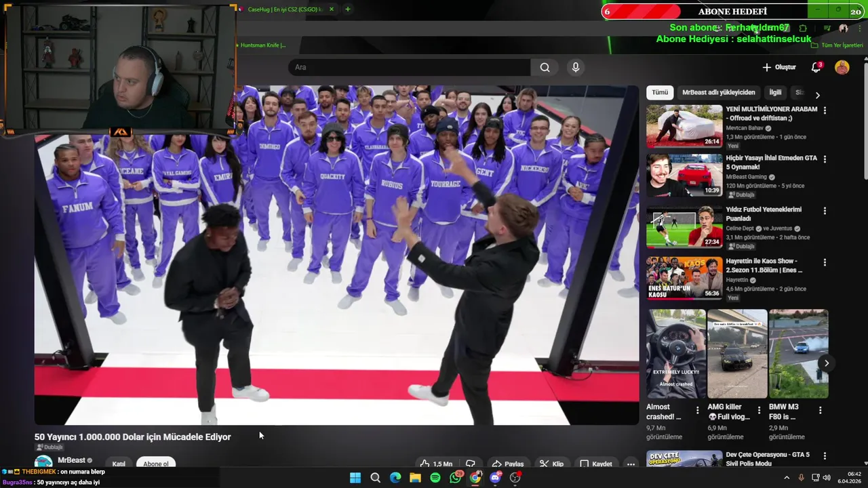Open the Huntsman Knife bookmark

click(x=260, y=45)
